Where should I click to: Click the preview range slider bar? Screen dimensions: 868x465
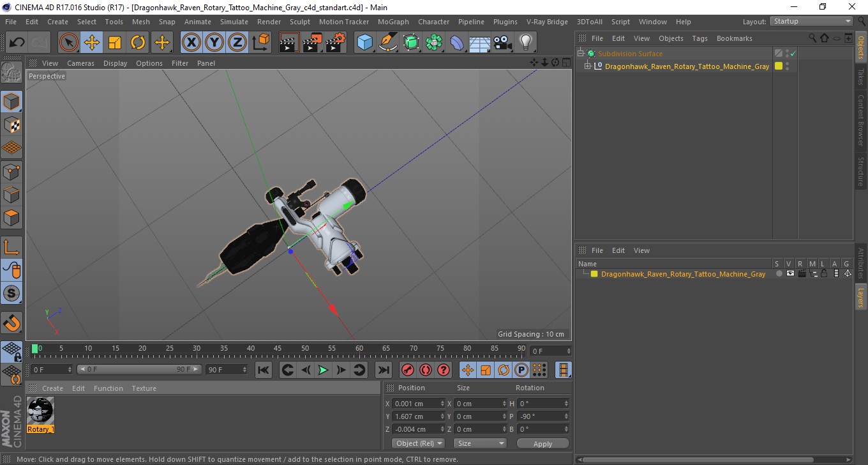click(x=140, y=370)
